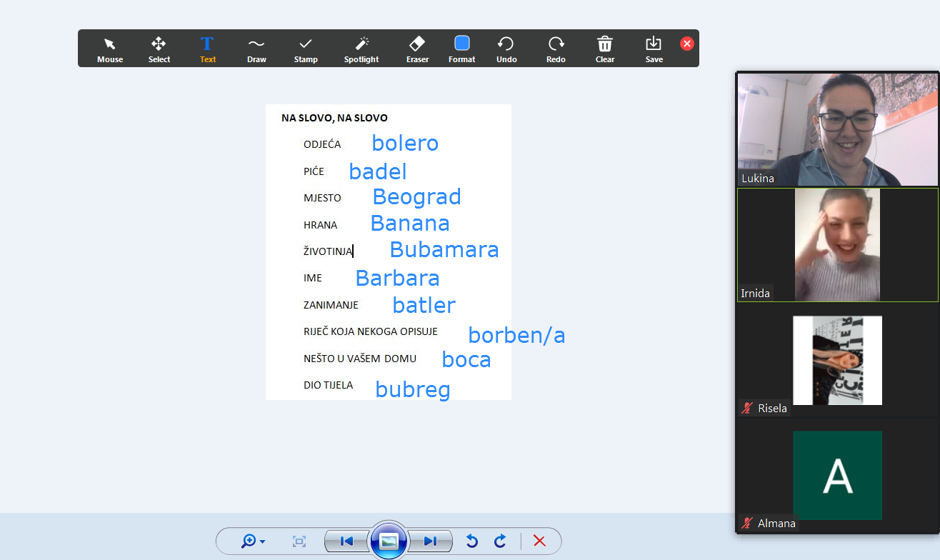940x560 pixels.
Task: Click the 'DIO TIJELA' label
Action: (328, 385)
